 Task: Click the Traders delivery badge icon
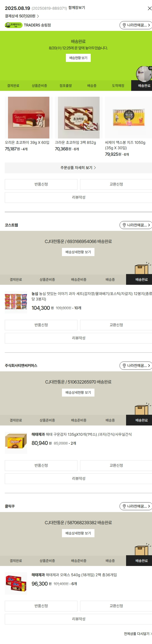[x=13, y=25]
